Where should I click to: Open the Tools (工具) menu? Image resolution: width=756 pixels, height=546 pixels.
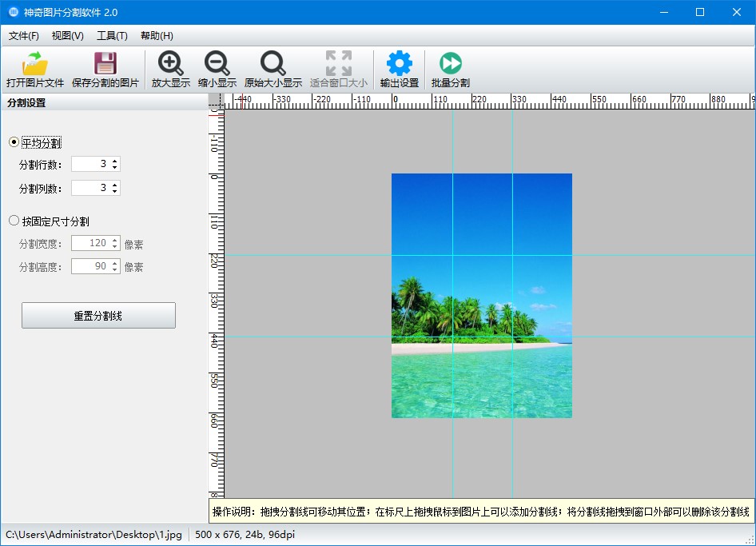coord(112,36)
